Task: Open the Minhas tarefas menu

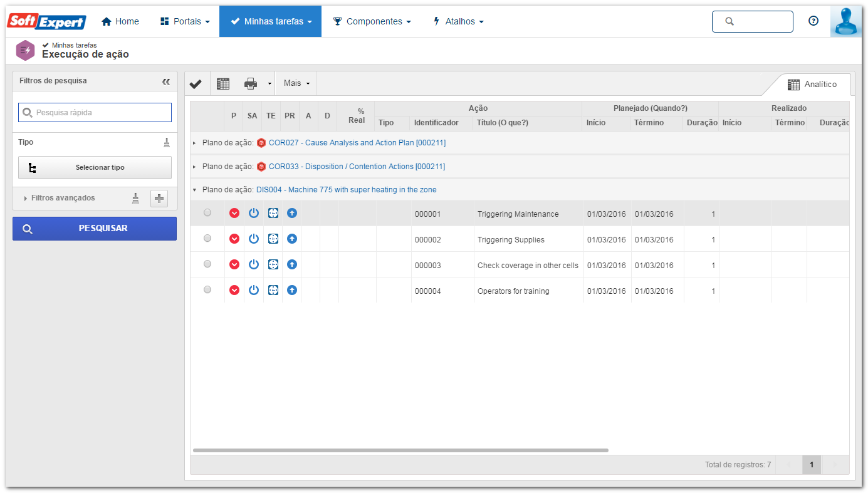Action: (x=270, y=21)
